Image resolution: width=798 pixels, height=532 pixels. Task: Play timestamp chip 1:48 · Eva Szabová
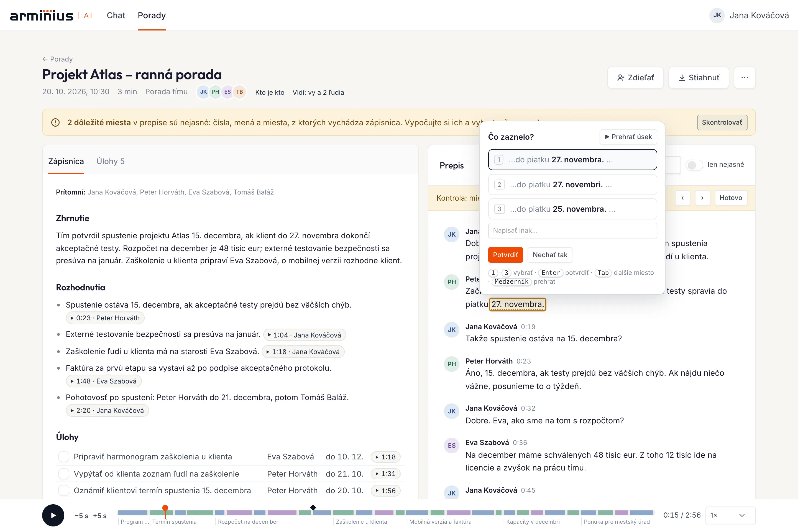[x=103, y=381]
